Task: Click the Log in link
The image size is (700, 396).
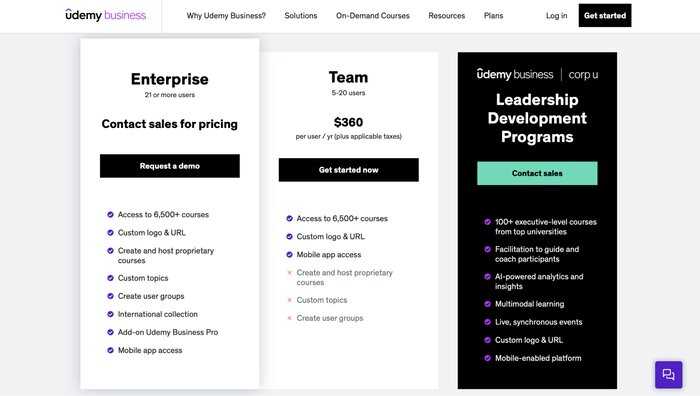Action: click(x=556, y=16)
